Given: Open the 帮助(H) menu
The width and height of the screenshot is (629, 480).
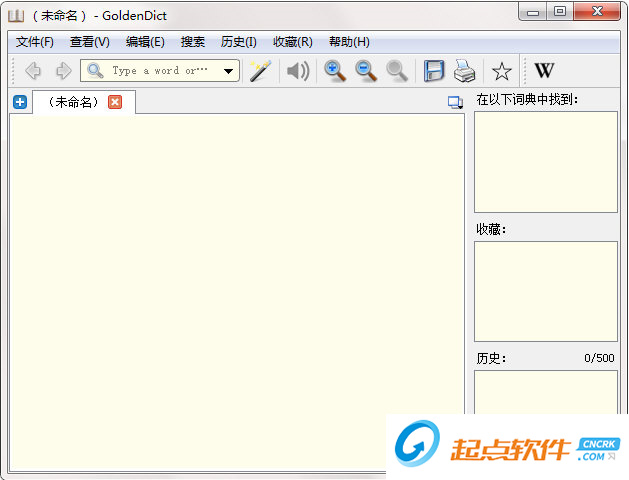Looking at the screenshot, I should 349,42.
